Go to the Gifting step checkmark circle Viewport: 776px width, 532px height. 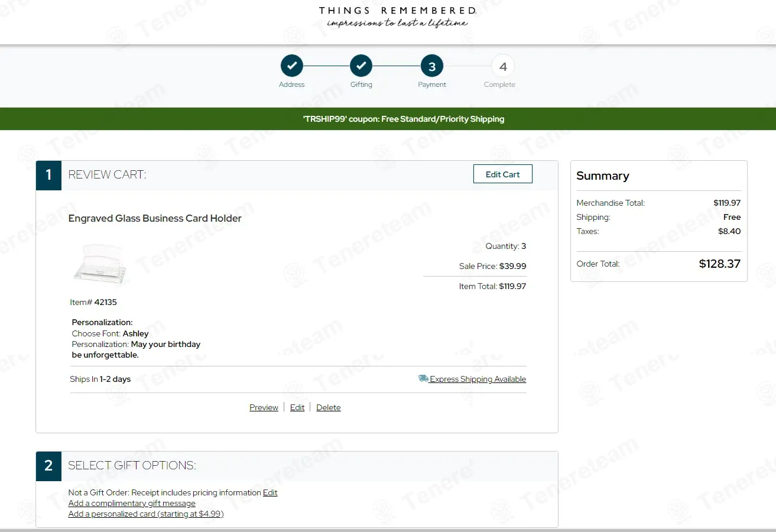click(x=361, y=66)
